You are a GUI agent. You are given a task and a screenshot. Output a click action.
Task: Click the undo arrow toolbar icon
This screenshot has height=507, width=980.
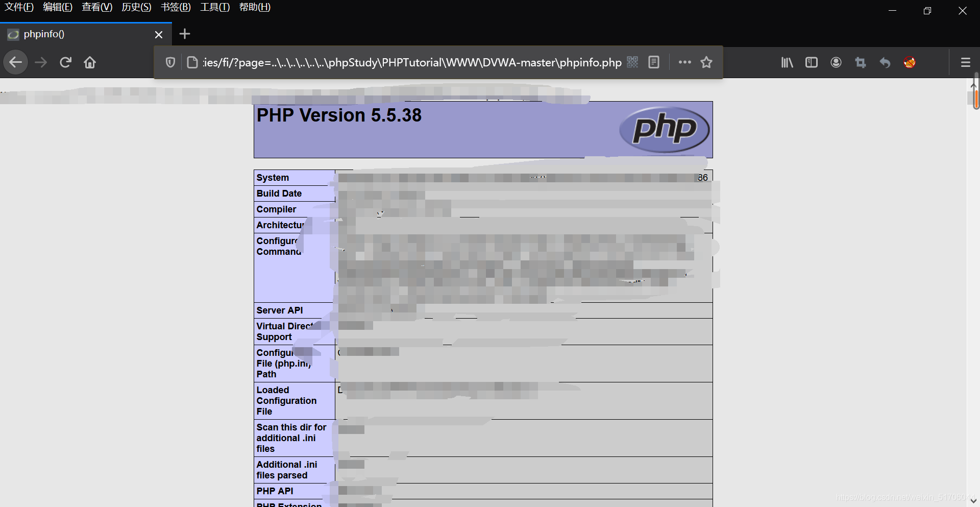coord(885,62)
